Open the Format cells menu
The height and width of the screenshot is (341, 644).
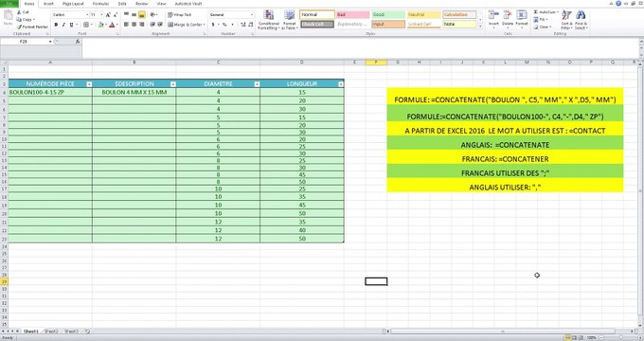click(522, 19)
